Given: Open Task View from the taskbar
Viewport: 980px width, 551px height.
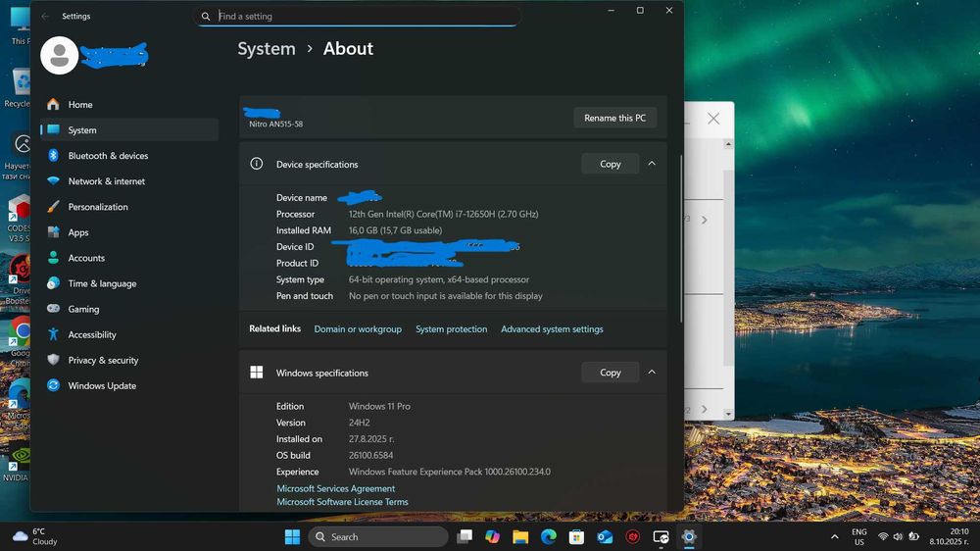Looking at the screenshot, I should (x=465, y=536).
